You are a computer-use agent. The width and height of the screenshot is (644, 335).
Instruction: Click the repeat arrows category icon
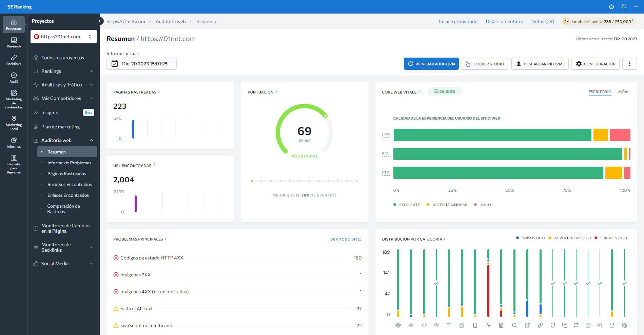[x=576, y=325]
